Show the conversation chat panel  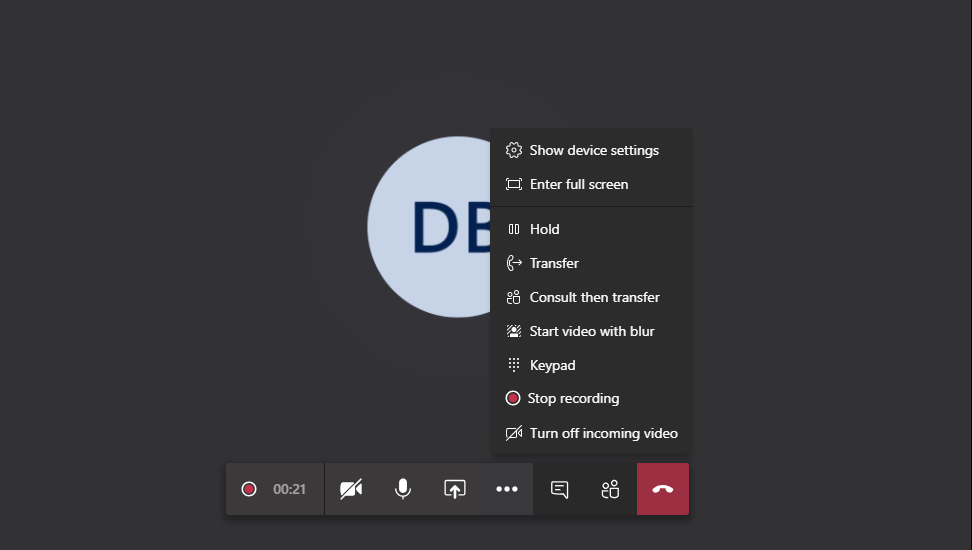559,489
